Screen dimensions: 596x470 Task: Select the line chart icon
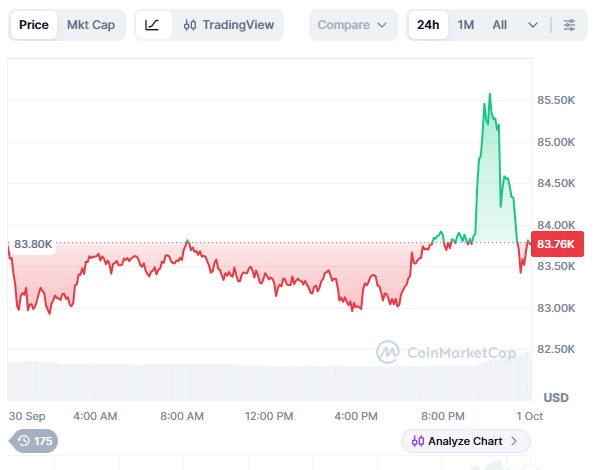coord(152,25)
